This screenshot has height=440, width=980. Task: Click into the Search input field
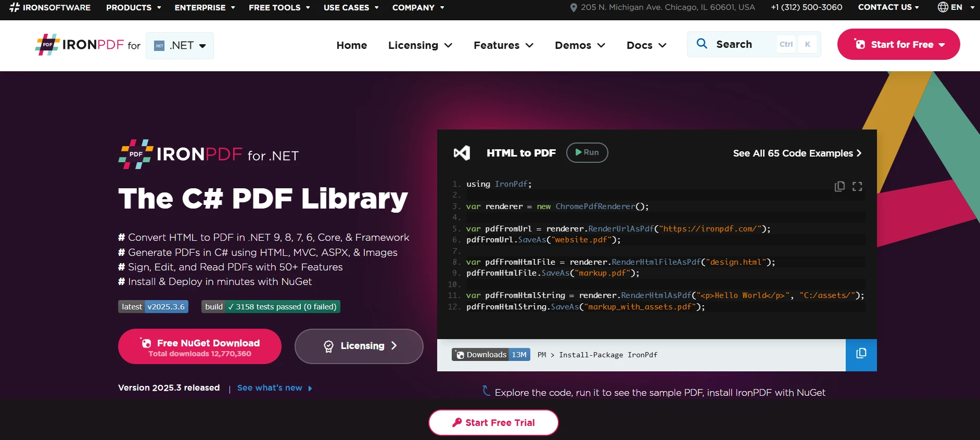pyautogui.click(x=744, y=44)
